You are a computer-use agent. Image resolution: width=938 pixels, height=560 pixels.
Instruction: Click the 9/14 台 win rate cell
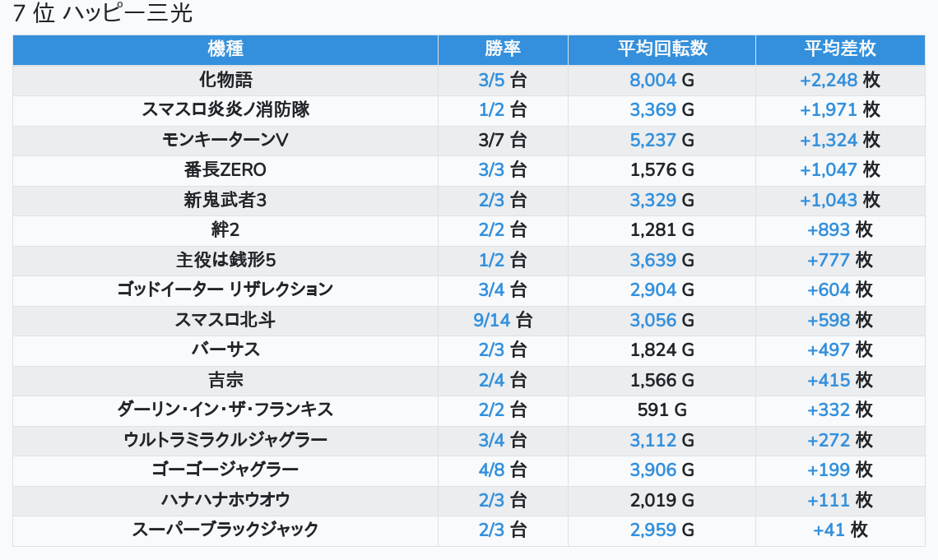coord(503,320)
